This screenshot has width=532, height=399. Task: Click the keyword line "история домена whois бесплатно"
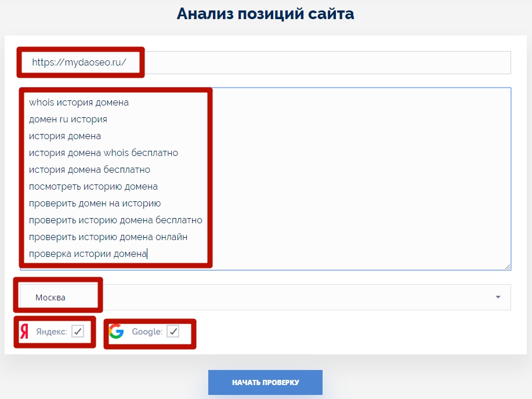(x=103, y=153)
